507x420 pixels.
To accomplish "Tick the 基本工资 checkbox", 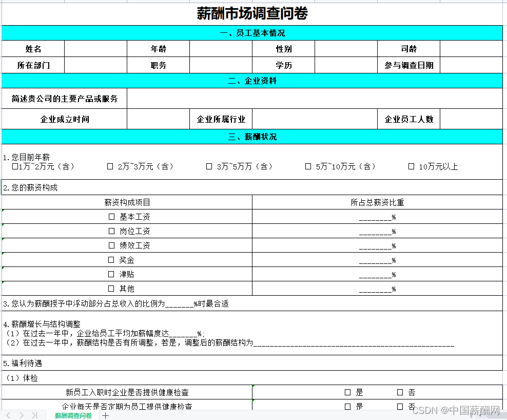I will point(111,217).
